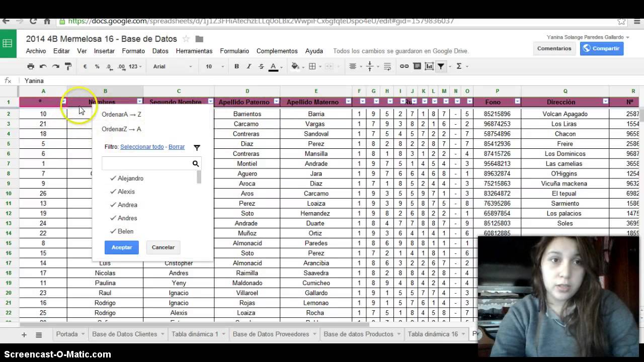Toggle strikethrough formatting

click(x=261, y=66)
